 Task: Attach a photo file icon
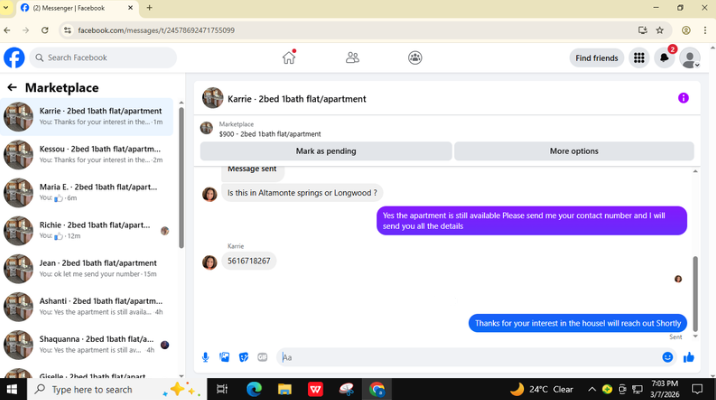tap(224, 357)
